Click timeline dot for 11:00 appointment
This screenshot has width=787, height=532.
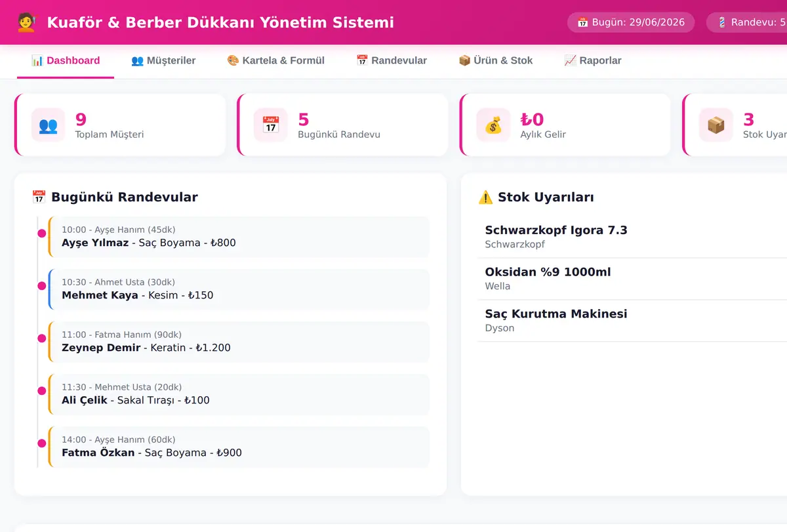[42, 338]
